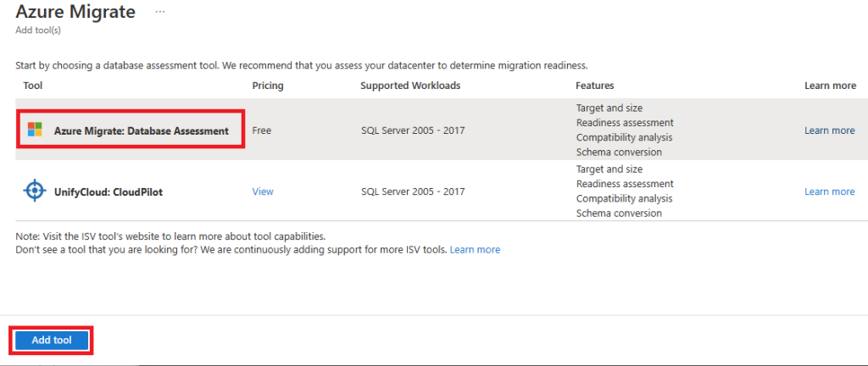The height and width of the screenshot is (366, 868).
Task: Click the Learn more column header
Action: coord(830,86)
